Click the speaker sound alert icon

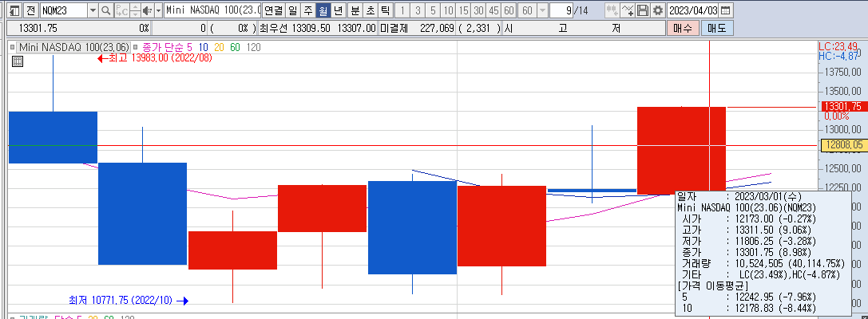[x=147, y=10]
